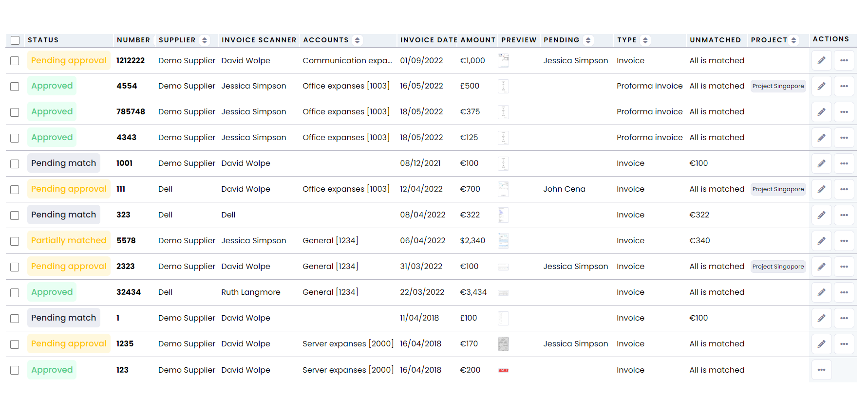Edit invoice 1235 with the pencil icon

click(821, 344)
